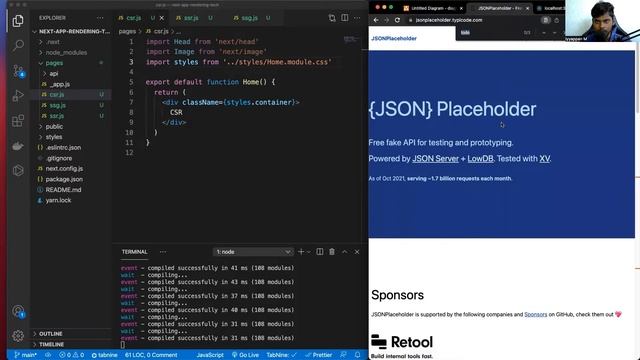This screenshot has height=360, width=640.
Task: Follow the LowDB link
Action: coord(480,159)
